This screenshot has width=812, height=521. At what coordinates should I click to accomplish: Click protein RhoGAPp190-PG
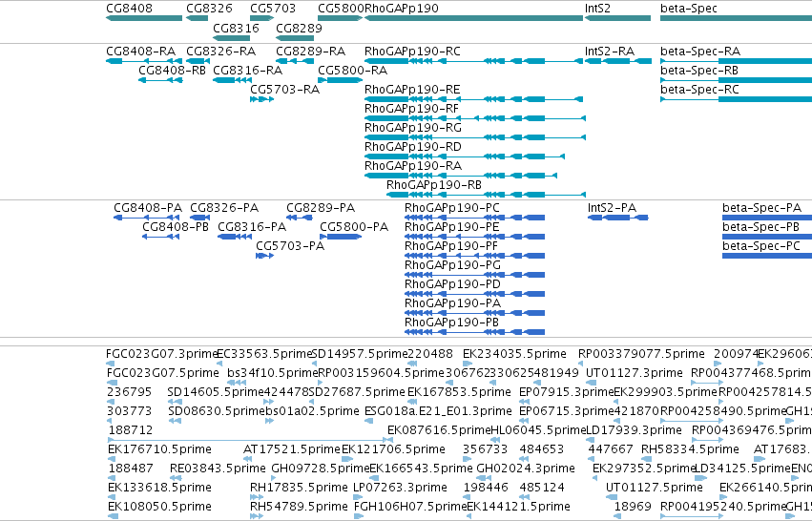452,265
